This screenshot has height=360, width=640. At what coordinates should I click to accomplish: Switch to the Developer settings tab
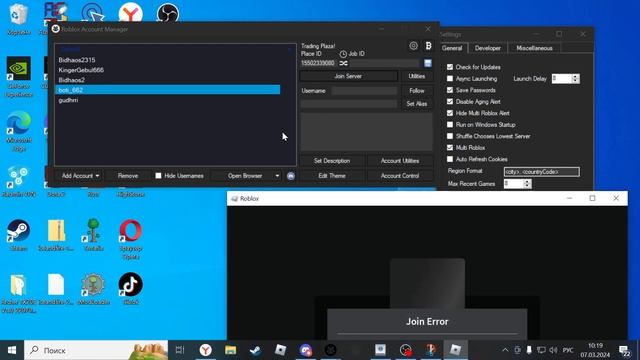[487, 48]
